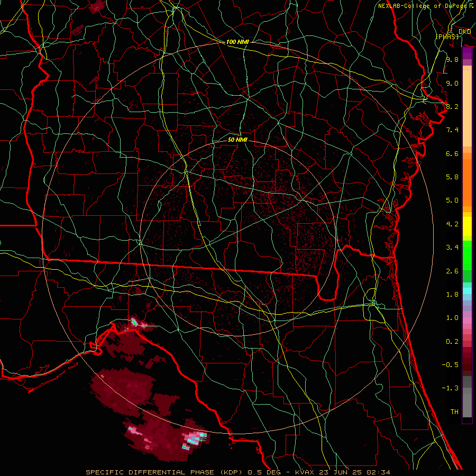Click the [PHAS] units label
Viewport: 476px width, 476px height.
[x=447, y=36]
